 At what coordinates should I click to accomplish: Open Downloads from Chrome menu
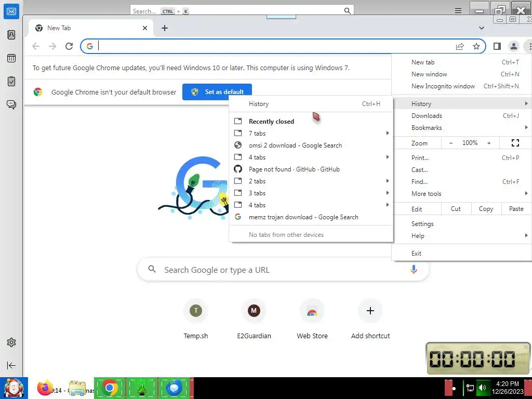462,116
